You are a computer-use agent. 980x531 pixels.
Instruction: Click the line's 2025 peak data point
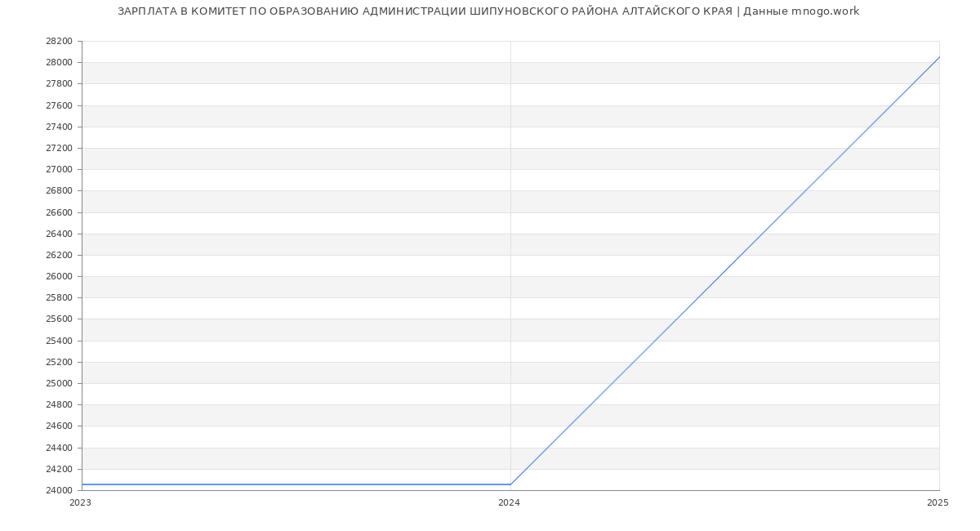click(939, 57)
